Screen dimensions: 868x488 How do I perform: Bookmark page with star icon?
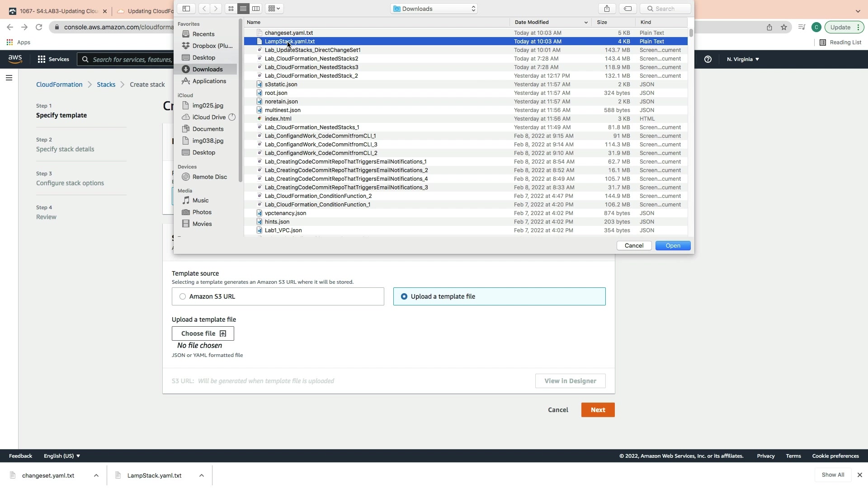(x=784, y=27)
